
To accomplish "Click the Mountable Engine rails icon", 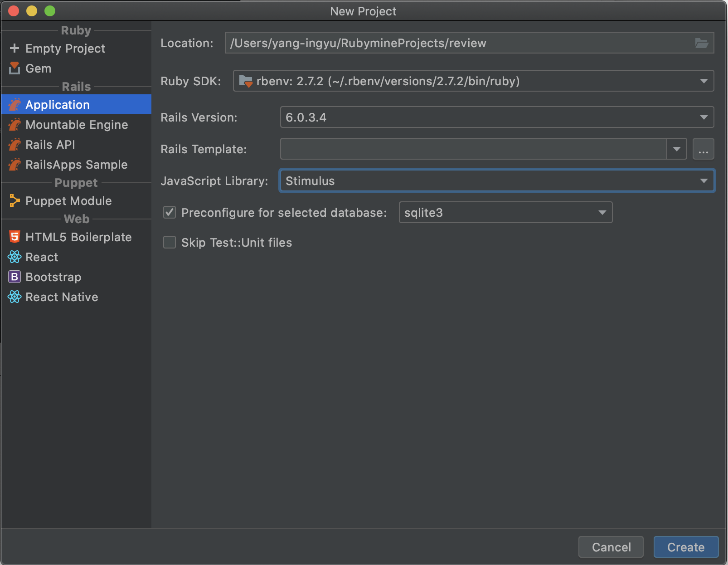I will (x=15, y=124).
